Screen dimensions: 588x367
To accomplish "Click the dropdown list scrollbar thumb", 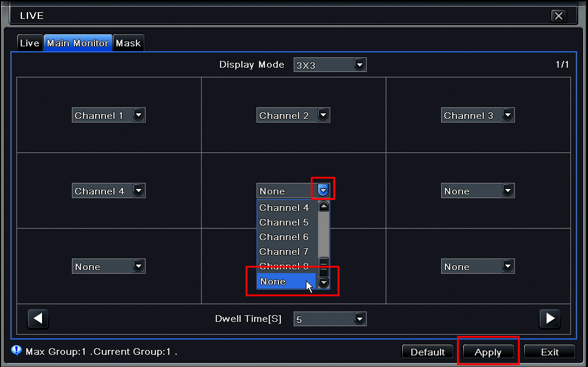I will pos(324,267).
